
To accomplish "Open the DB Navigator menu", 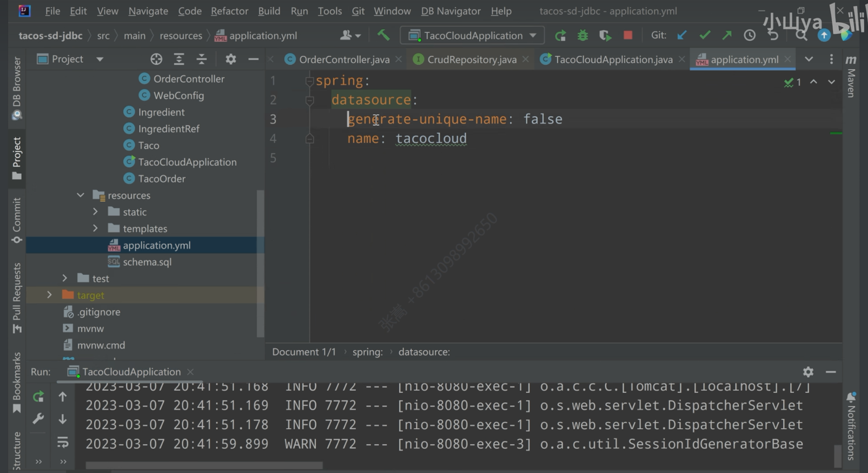I will [x=450, y=11].
